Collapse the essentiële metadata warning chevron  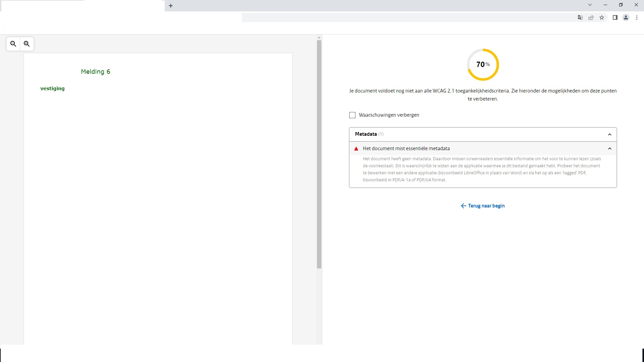(609, 148)
